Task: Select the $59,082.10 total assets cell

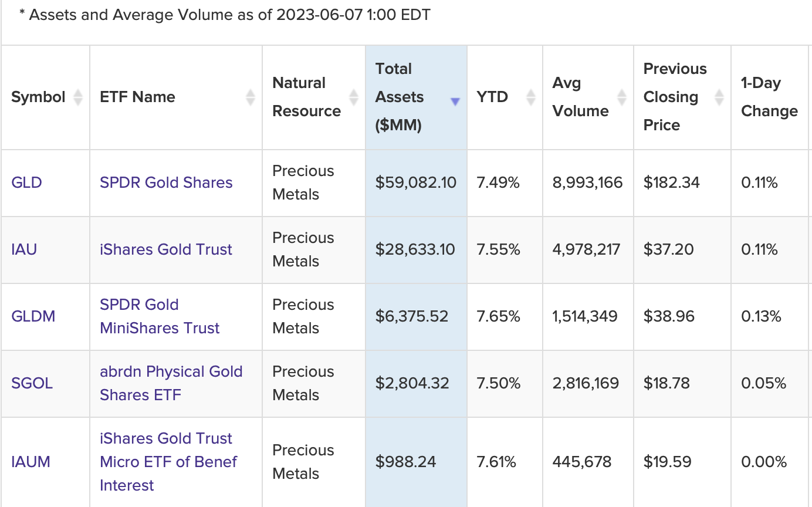Action: point(416,182)
